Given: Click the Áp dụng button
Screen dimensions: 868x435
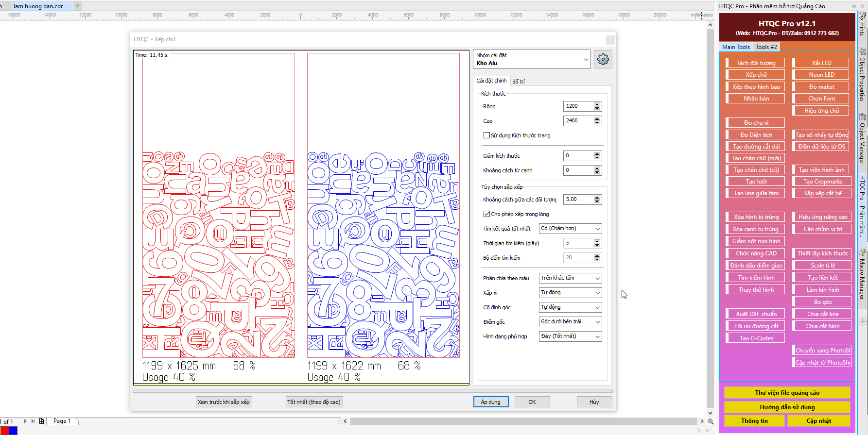Looking at the screenshot, I should click(490, 402).
